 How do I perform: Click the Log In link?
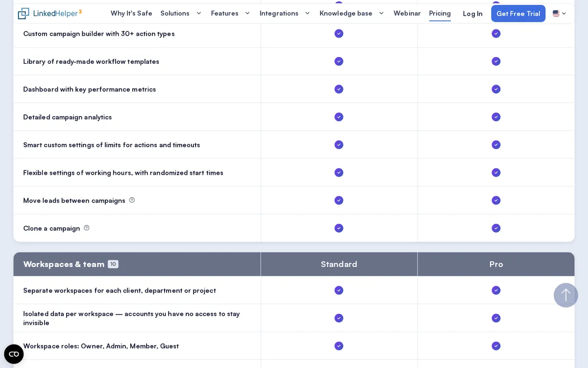tap(473, 14)
